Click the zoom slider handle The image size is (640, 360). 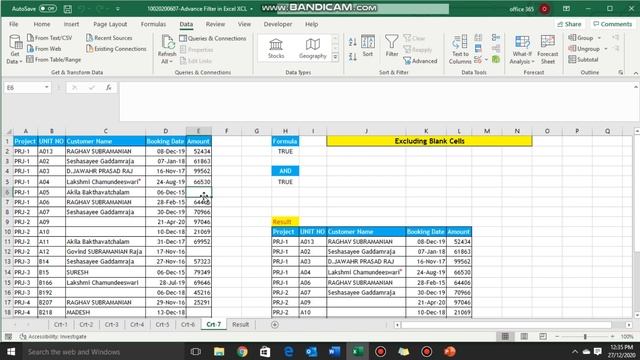(x=585, y=336)
